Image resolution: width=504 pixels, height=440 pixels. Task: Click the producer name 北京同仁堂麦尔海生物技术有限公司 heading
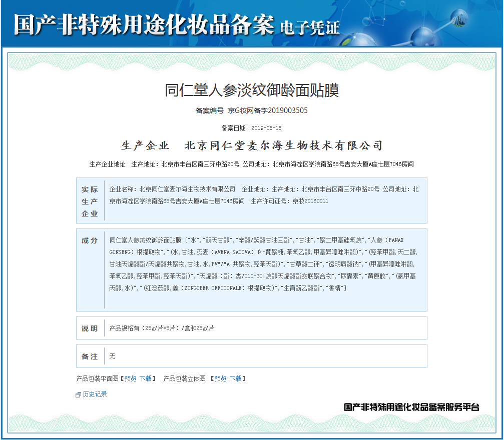(x=283, y=145)
